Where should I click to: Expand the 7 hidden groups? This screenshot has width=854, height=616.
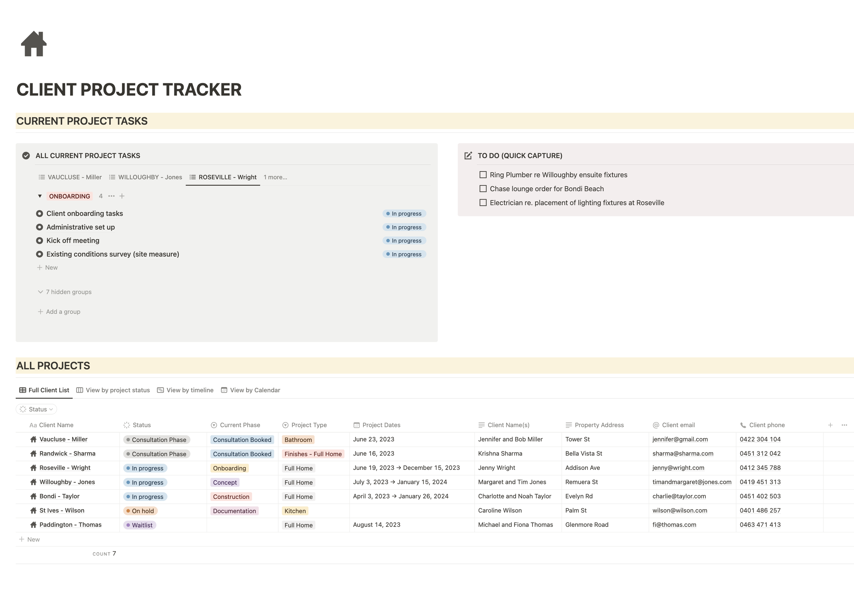[65, 292]
